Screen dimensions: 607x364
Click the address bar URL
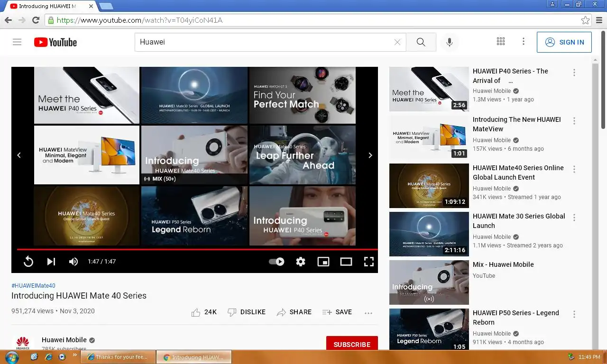click(139, 20)
